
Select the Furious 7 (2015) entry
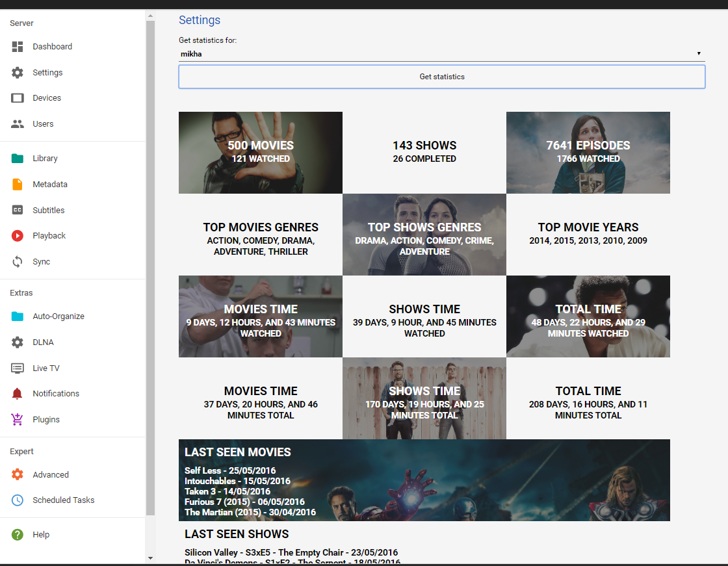click(244, 502)
